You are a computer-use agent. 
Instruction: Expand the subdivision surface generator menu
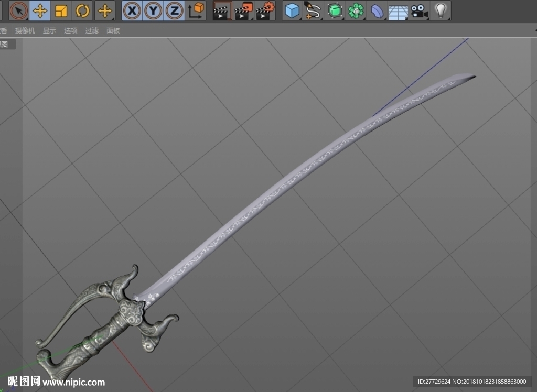click(x=335, y=10)
